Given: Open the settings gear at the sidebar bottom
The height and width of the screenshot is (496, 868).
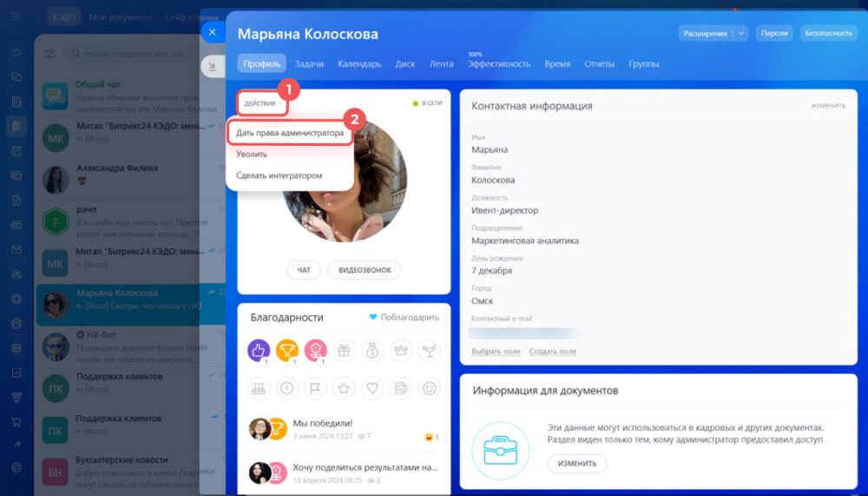Looking at the screenshot, I should tap(16, 467).
